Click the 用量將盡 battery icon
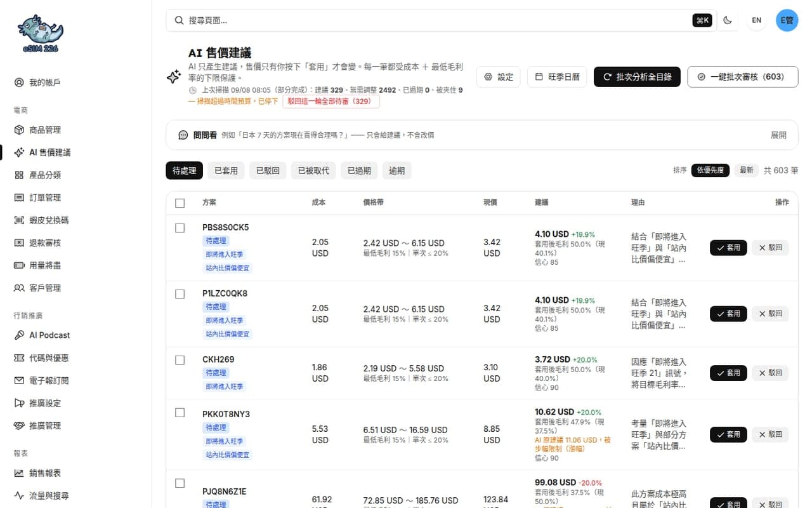The height and width of the screenshot is (508, 812). click(19, 265)
